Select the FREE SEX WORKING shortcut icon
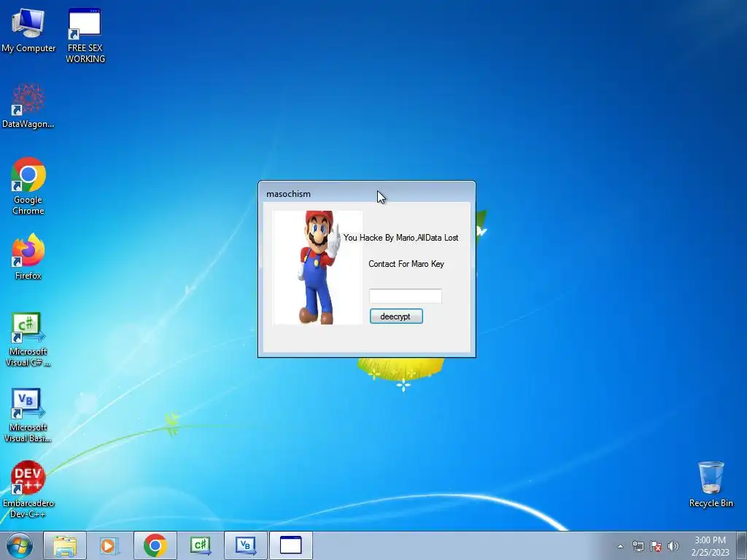Screen dimensions: 747x560 (x=85, y=35)
